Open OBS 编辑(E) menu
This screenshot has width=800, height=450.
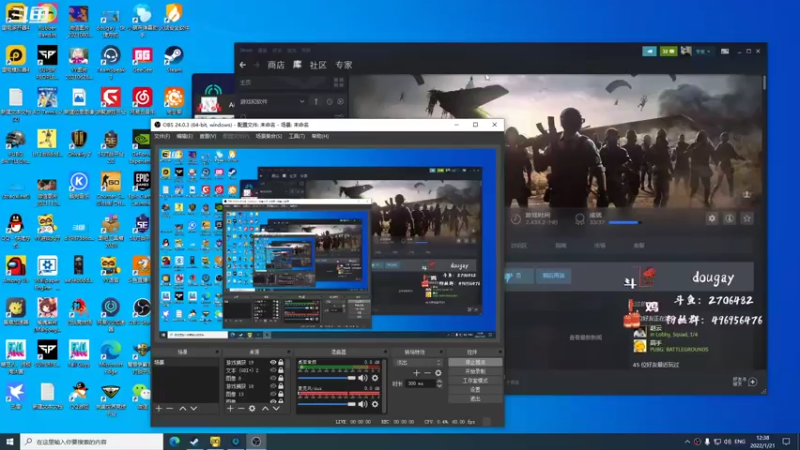click(x=184, y=136)
